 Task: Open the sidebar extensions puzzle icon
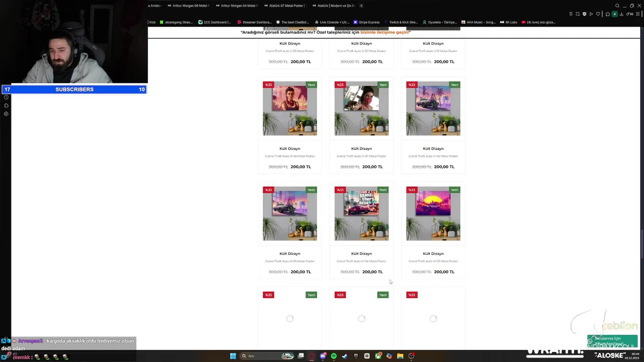pyautogui.click(x=6, y=106)
